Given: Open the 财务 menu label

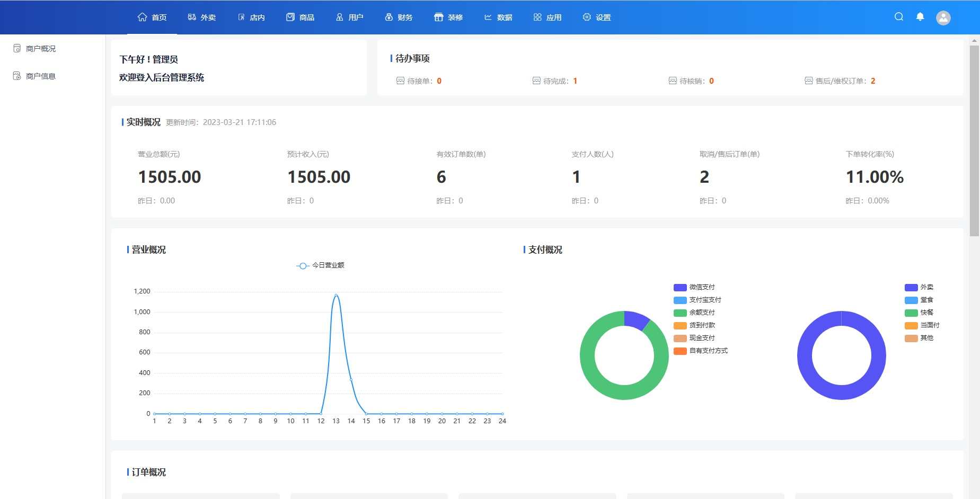Looking at the screenshot, I should click(405, 17).
